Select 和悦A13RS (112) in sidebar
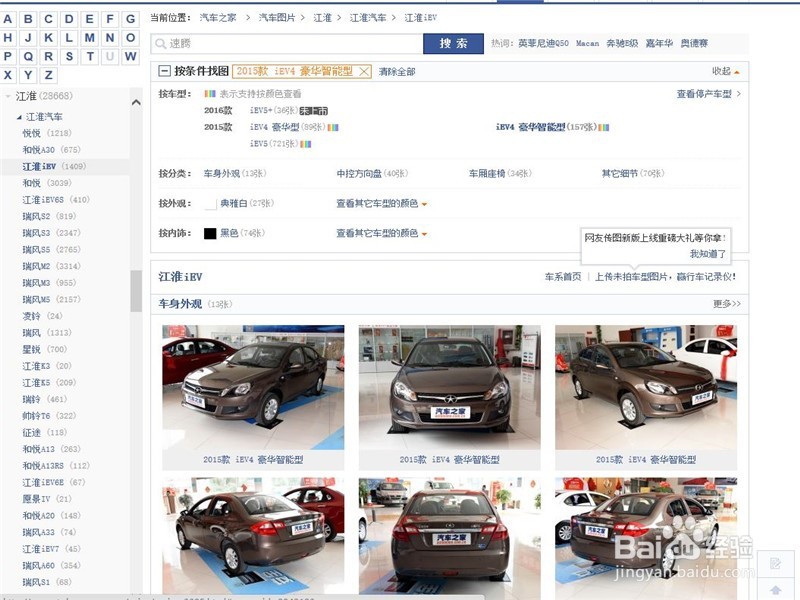The height and width of the screenshot is (600, 800). coord(56,466)
